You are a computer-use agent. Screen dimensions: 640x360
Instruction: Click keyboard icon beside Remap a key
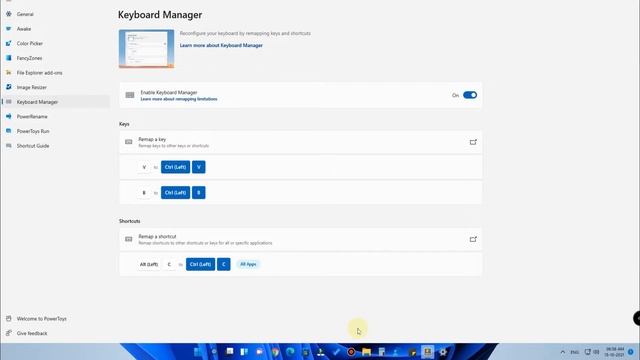(129, 142)
